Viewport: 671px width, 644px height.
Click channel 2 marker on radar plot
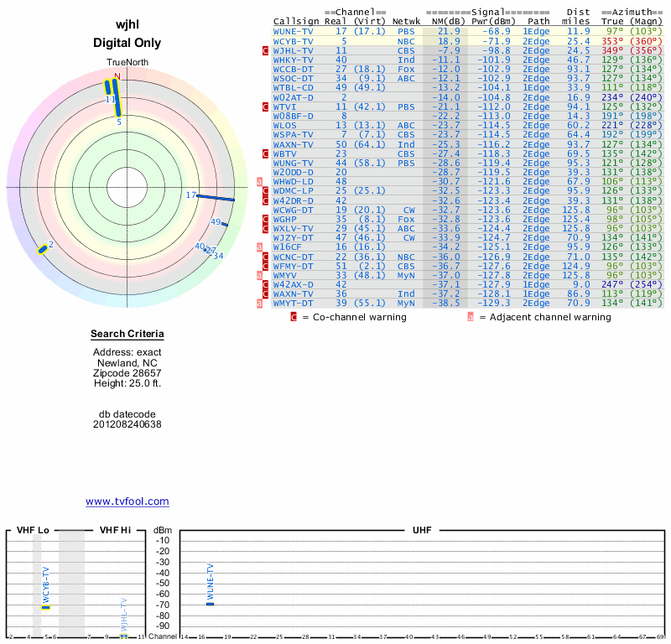(42, 248)
